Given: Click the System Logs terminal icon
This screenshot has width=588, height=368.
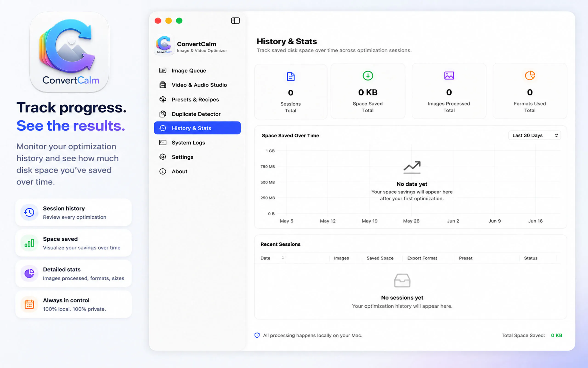Looking at the screenshot, I should click(x=163, y=143).
